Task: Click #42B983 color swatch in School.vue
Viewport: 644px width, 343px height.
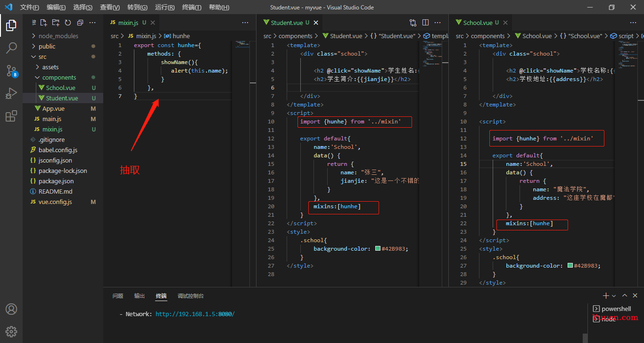Action: pyautogui.click(x=570, y=266)
